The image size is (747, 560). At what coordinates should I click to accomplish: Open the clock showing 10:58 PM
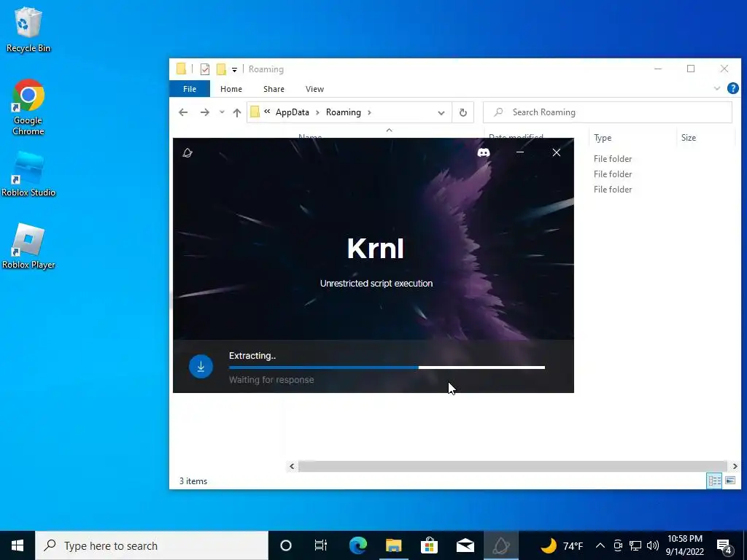click(x=684, y=545)
